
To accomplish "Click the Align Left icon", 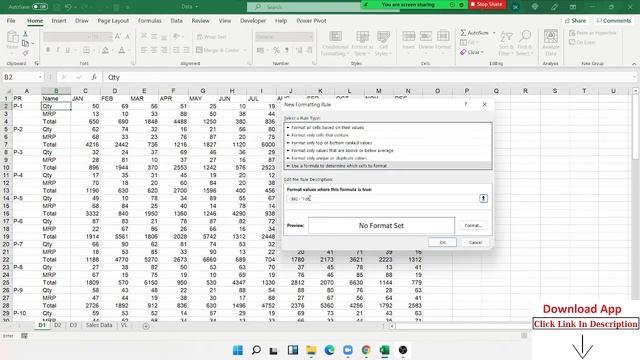I will coord(144,50).
